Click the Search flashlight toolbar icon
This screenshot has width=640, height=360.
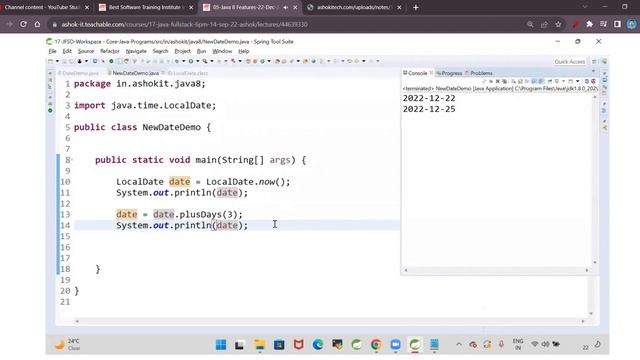coord(291,61)
